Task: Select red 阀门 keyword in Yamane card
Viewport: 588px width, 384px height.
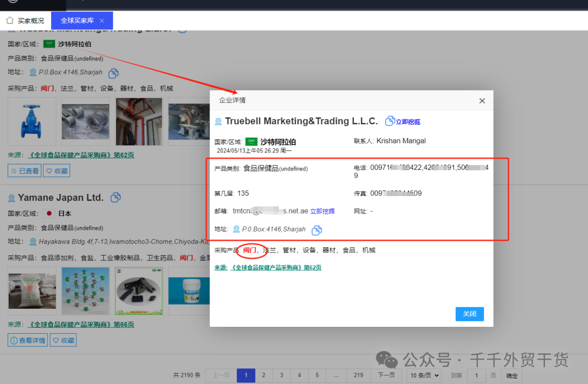Action: click(186, 258)
